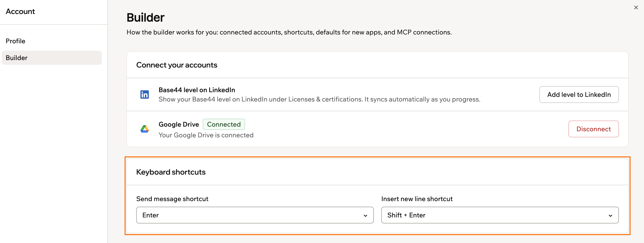This screenshot has width=644, height=243.
Task: Open the Send message shortcut dropdown
Action: (255, 215)
